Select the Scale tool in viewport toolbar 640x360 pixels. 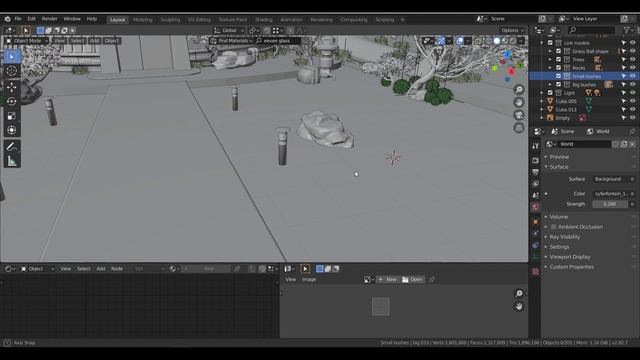pyautogui.click(x=11, y=116)
